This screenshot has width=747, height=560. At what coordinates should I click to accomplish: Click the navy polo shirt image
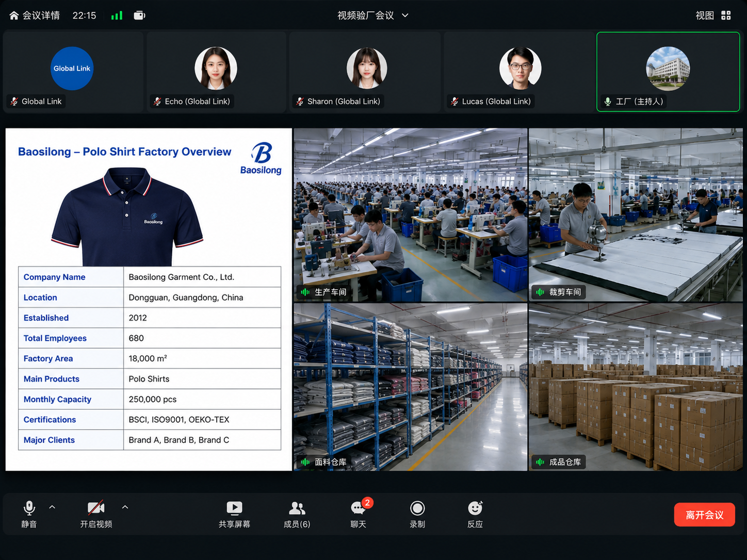127,217
